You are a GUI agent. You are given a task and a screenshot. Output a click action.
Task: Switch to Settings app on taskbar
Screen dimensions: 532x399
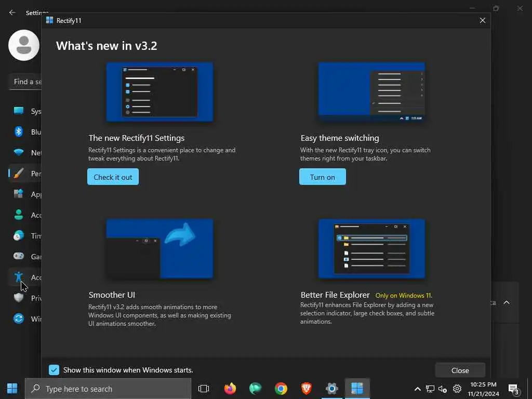click(x=332, y=389)
